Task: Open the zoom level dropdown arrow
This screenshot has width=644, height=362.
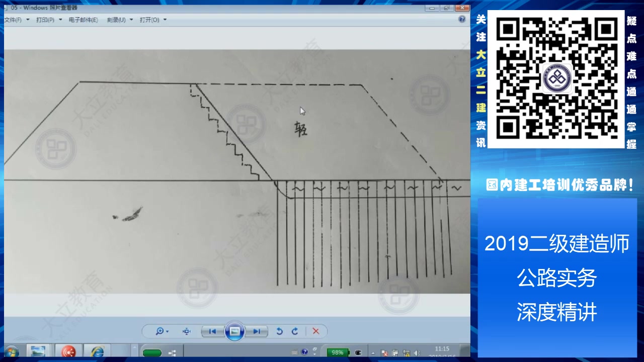Action: (x=167, y=331)
